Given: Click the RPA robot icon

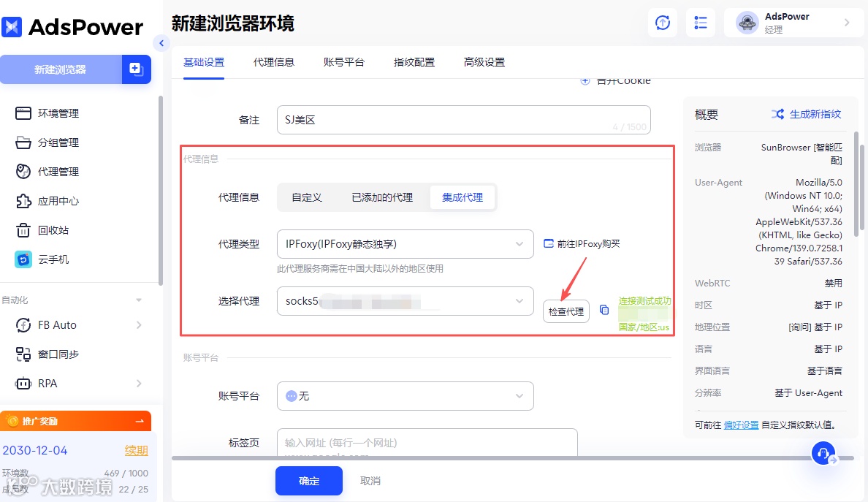Looking at the screenshot, I should (23, 384).
